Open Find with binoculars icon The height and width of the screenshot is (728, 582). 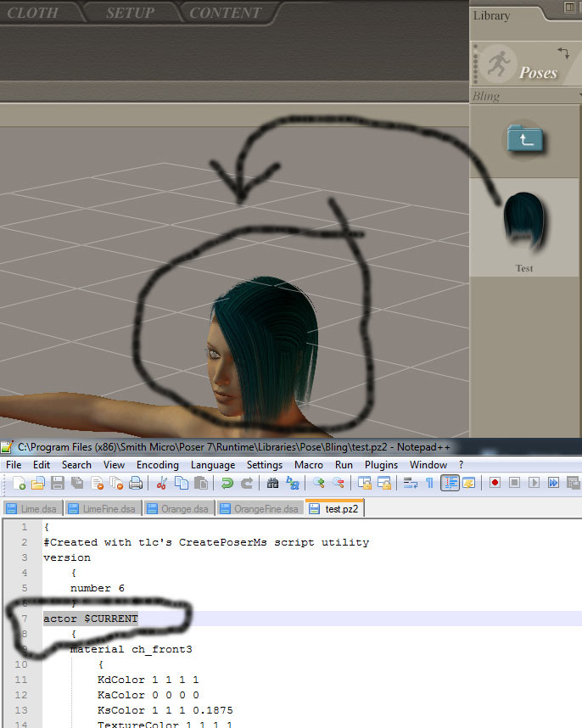pyautogui.click(x=273, y=484)
